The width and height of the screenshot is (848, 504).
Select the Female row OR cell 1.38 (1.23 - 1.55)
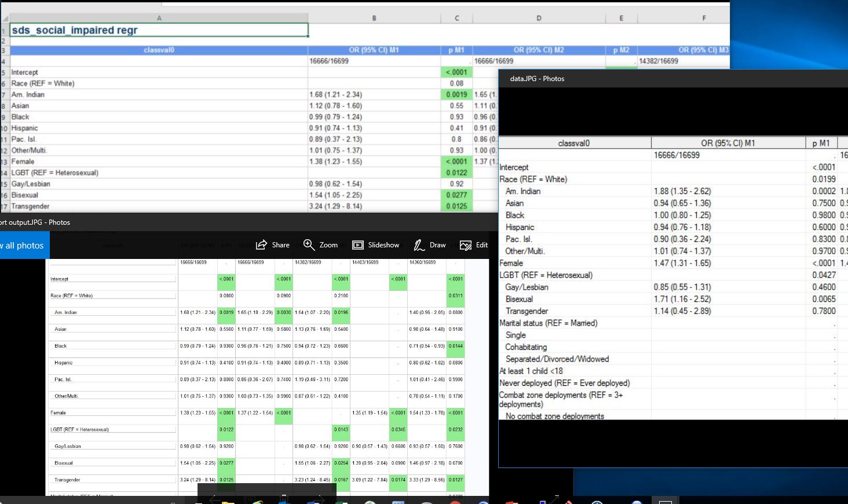[374, 162]
